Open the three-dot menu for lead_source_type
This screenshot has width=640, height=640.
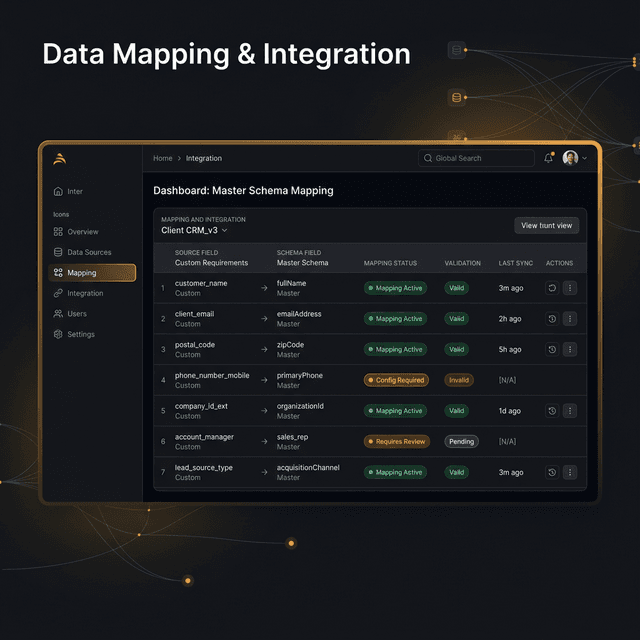[x=570, y=472]
